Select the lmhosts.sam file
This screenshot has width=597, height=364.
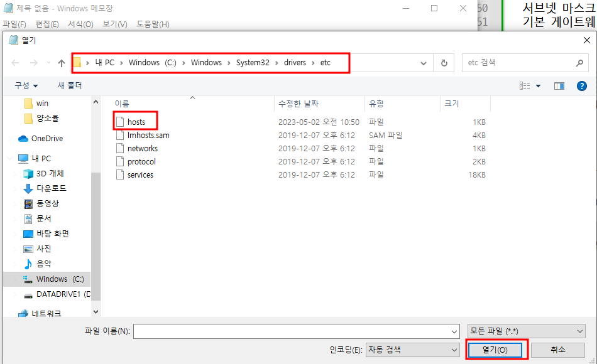click(148, 136)
